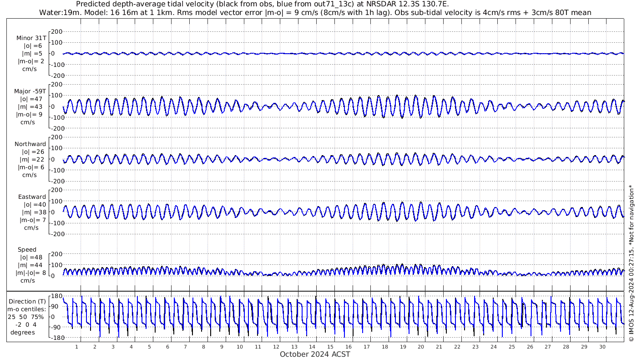The image size is (637, 364).
Task: Click the 'Water:19m. Model: 16 16m' subtitle line
Action: click(315, 13)
